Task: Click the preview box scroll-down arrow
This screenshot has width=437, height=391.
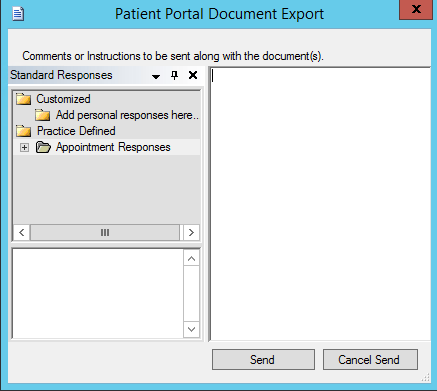Action: [191, 329]
